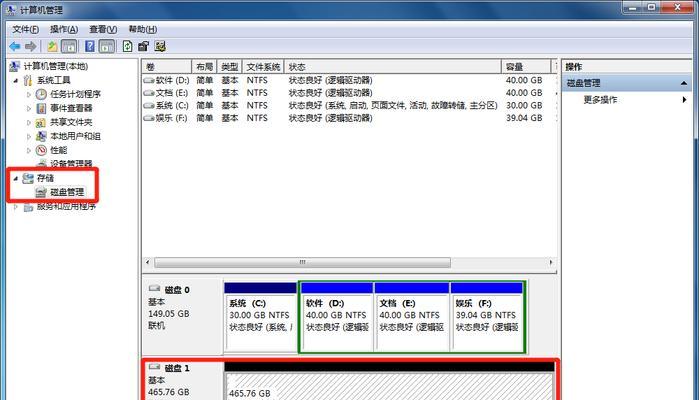Select the 文档 (E:) partition block on Disk 0
The height and width of the screenshot is (400, 699).
click(411, 318)
